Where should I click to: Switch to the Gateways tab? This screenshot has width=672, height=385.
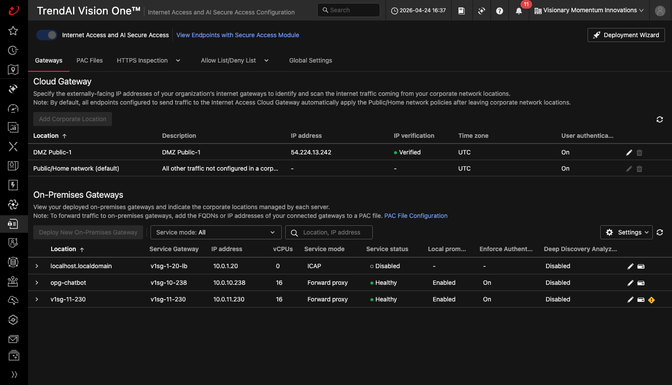pos(48,60)
